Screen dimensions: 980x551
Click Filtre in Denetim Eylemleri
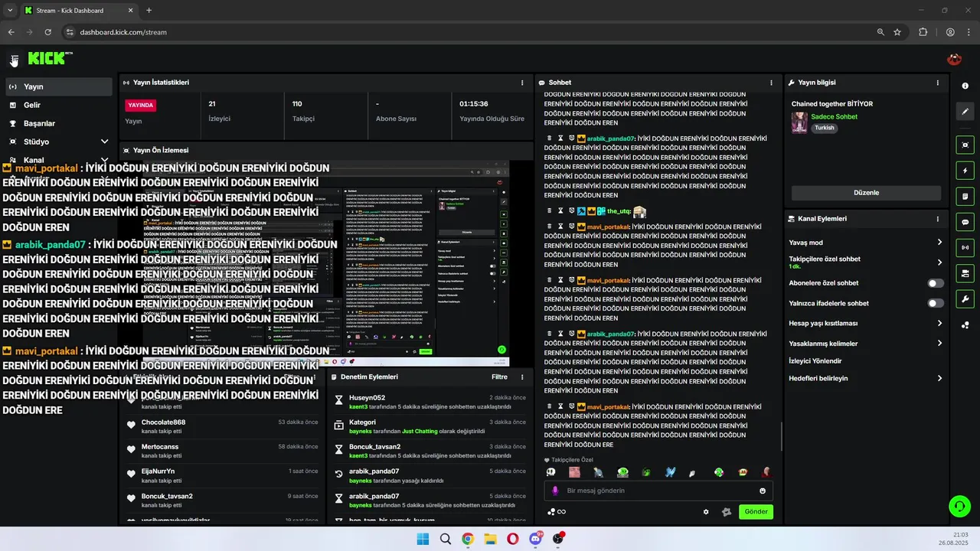[x=499, y=377]
